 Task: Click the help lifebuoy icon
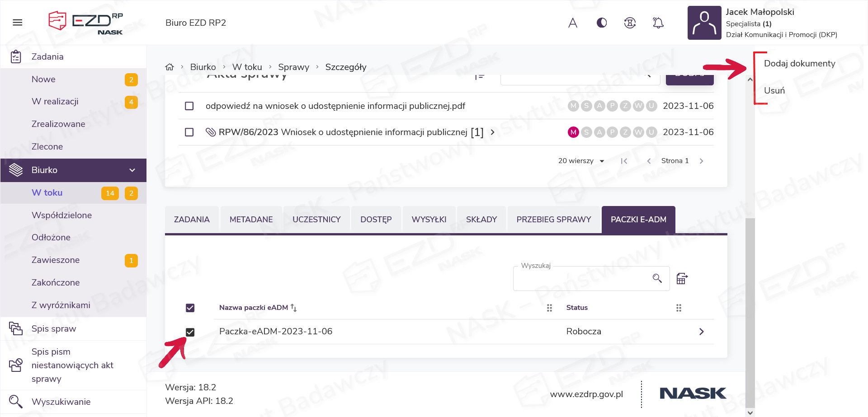click(x=630, y=23)
